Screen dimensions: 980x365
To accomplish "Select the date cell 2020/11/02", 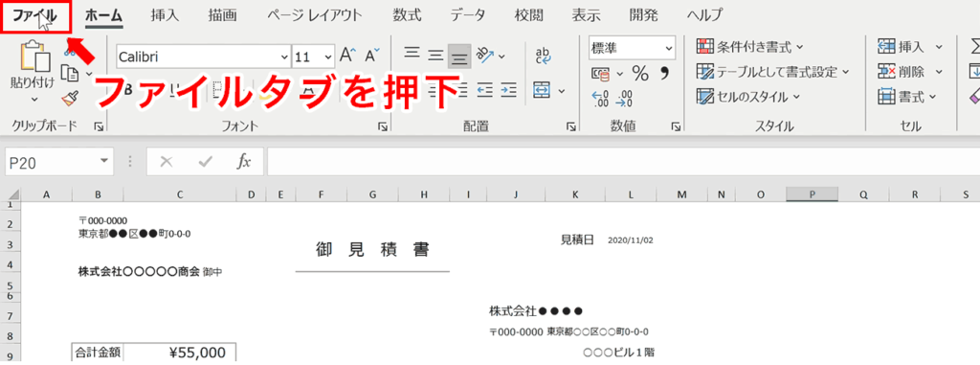I will pos(631,240).
